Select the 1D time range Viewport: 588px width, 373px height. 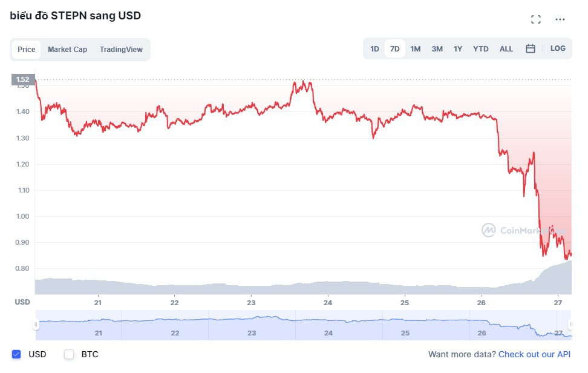pos(374,49)
